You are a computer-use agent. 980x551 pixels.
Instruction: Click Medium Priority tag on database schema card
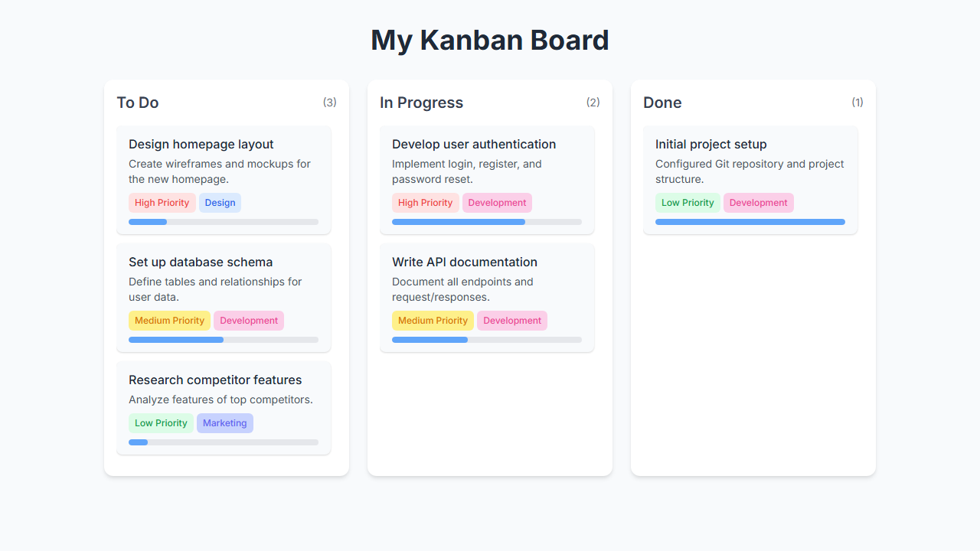coord(169,321)
